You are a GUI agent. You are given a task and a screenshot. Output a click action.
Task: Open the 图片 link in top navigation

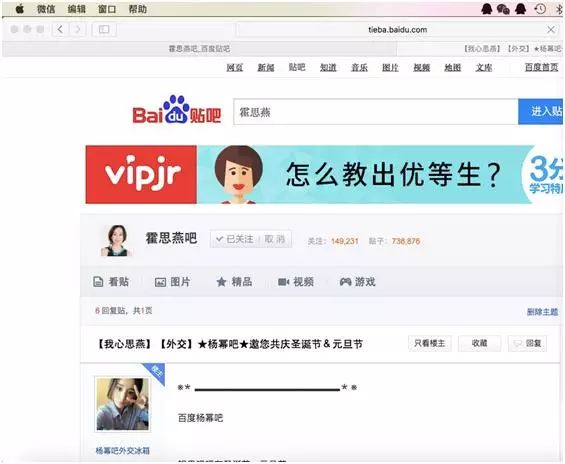390,67
